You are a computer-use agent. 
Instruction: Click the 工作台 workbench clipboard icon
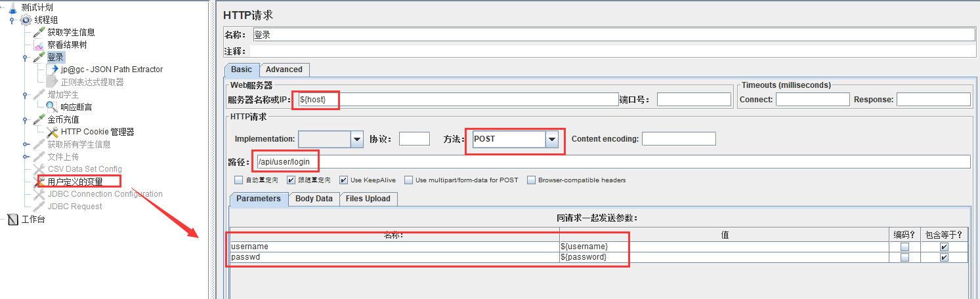(13, 220)
